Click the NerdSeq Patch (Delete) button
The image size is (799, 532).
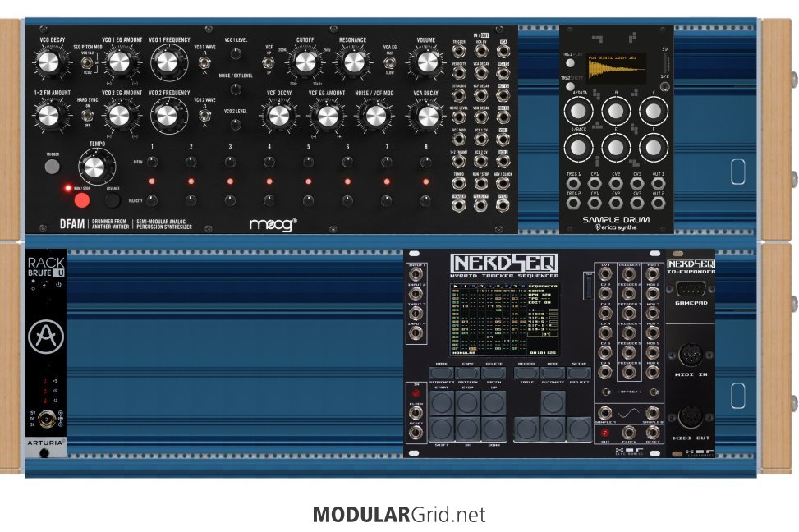tap(494, 373)
